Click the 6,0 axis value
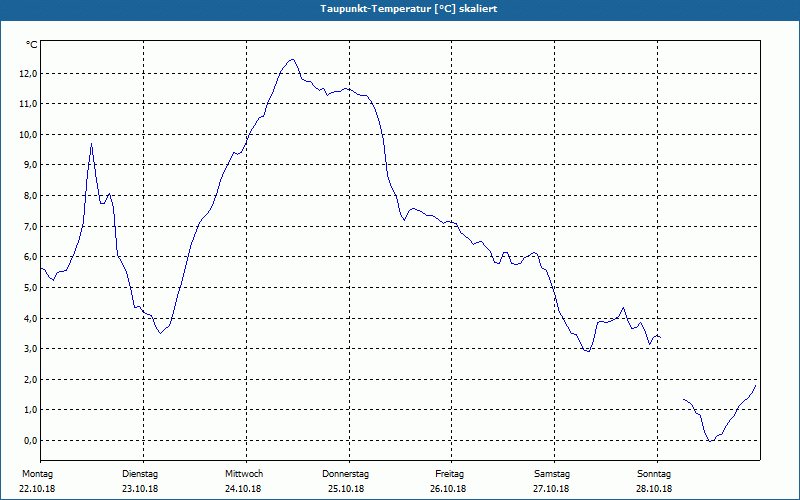800x500 pixels. point(30,257)
